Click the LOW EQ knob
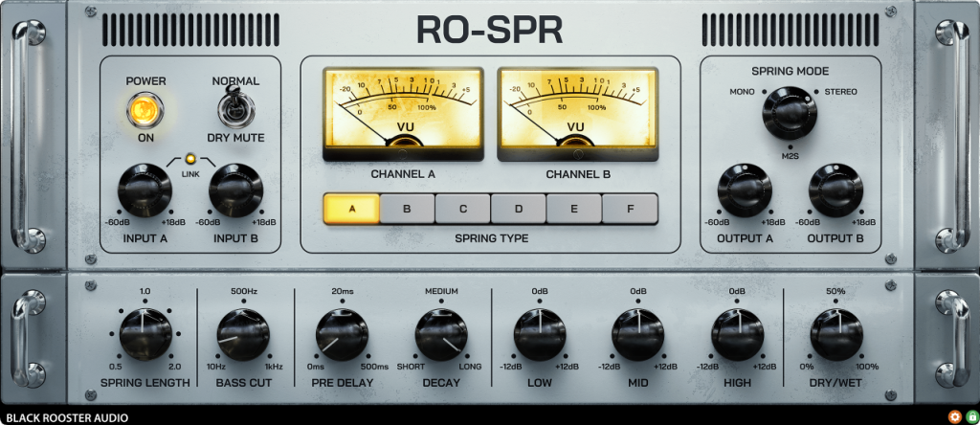This screenshot has width=980, height=425. coord(540,334)
